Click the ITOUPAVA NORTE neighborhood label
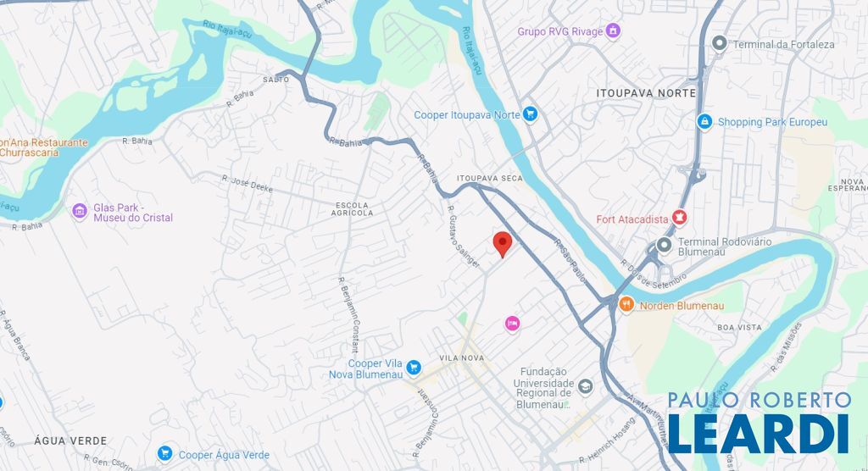The width and height of the screenshot is (868, 471). pyautogui.click(x=646, y=93)
